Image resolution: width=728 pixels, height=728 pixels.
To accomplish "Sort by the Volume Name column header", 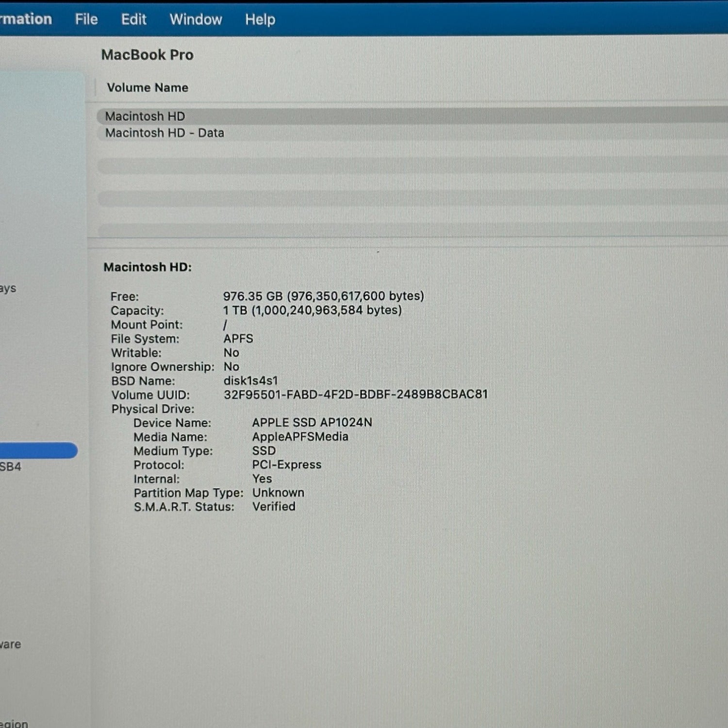I will point(148,88).
